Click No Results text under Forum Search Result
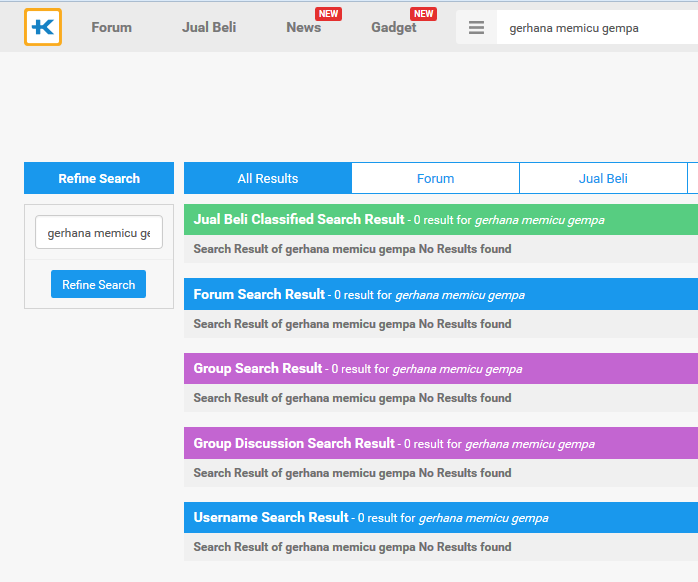Image resolution: width=698 pixels, height=582 pixels. pyautogui.click(x=352, y=324)
